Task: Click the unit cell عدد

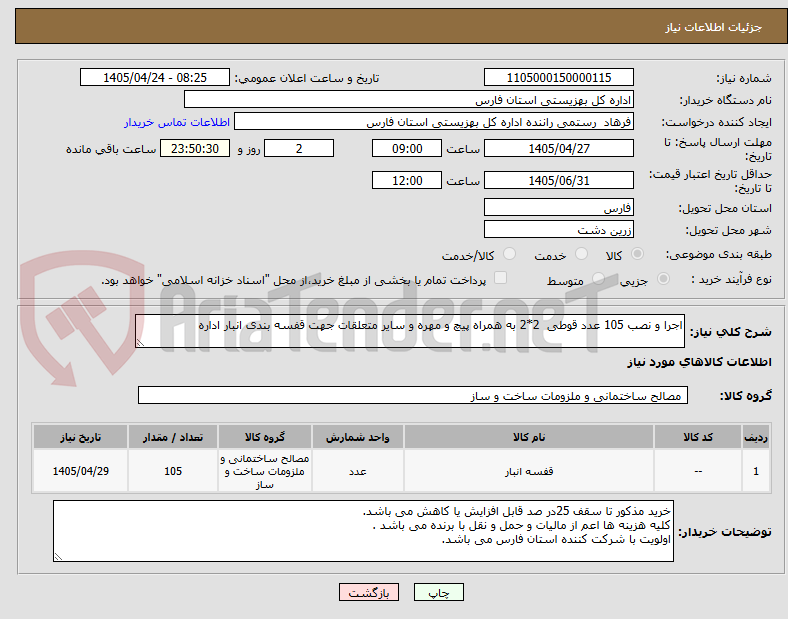Action: (357, 471)
